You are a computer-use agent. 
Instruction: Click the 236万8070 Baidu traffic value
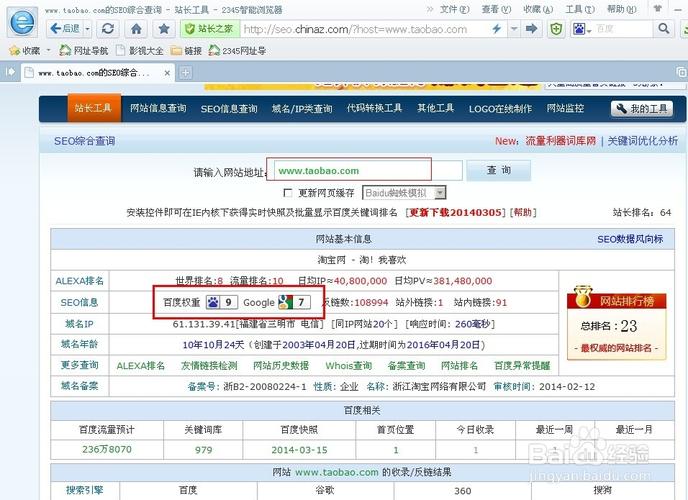(107, 450)
